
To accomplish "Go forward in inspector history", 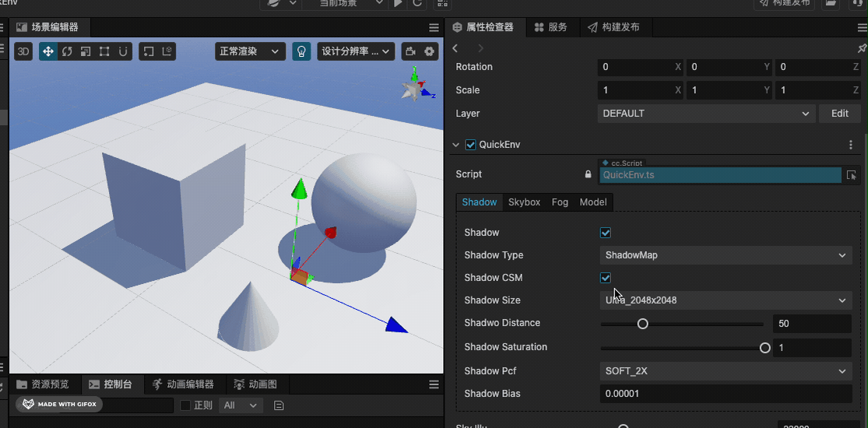I will [480, 48].
